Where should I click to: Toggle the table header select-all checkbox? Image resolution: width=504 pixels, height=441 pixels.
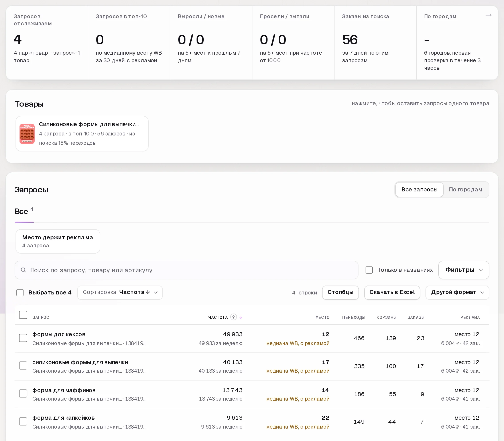pos(23,315)
